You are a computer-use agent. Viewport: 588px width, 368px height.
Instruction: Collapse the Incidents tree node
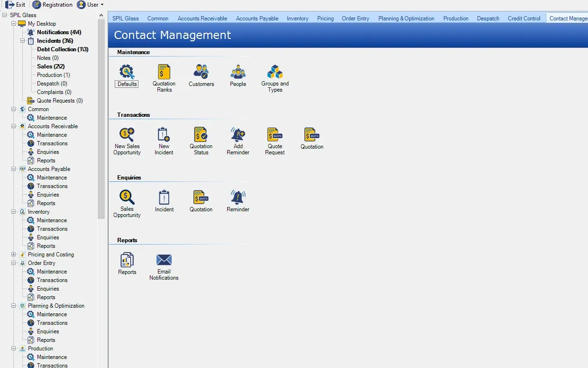[x=23, y=41]
